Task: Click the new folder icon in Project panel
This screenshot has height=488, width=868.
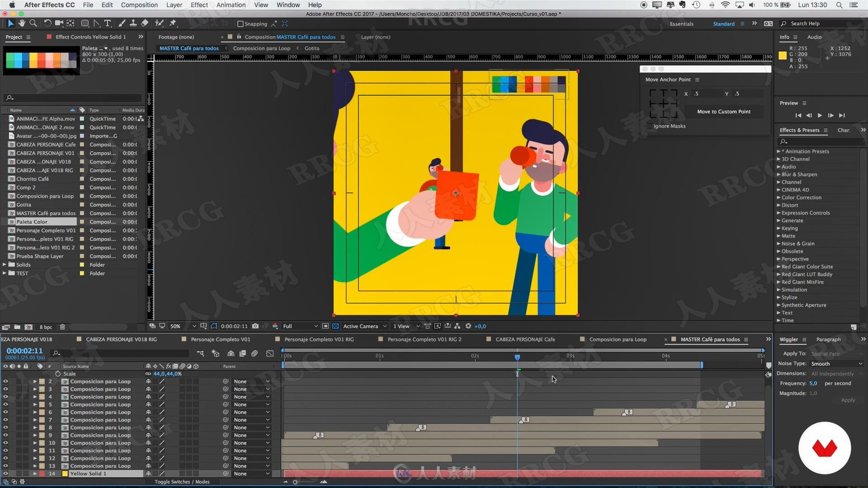Action: pyautogui.click(x=17, y=327)
